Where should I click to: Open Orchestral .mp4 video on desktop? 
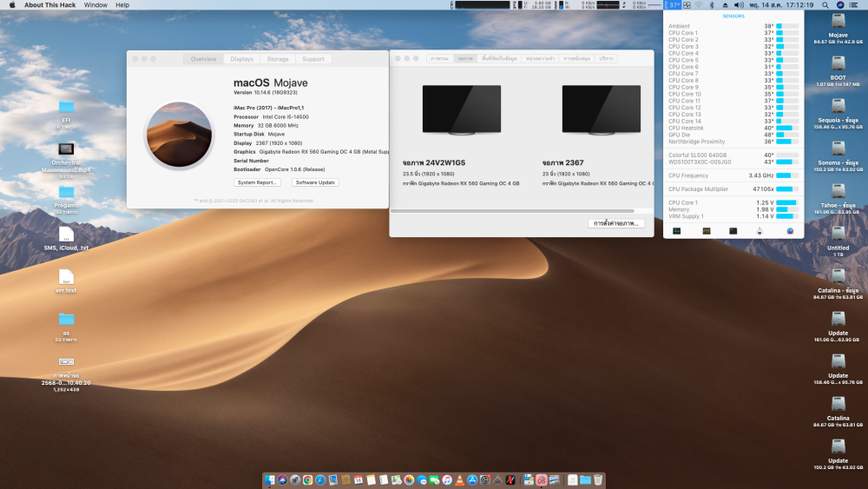click(66, 149)
